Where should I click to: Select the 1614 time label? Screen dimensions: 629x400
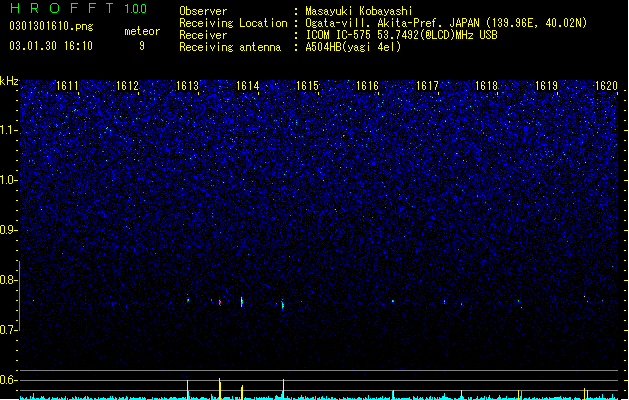(x=248, y=86)
